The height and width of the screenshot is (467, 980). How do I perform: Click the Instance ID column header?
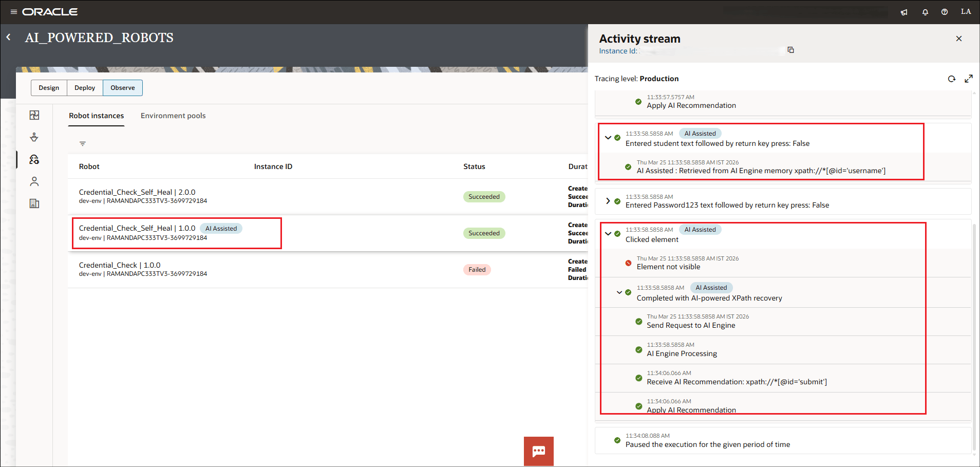(x=273, y=166)
